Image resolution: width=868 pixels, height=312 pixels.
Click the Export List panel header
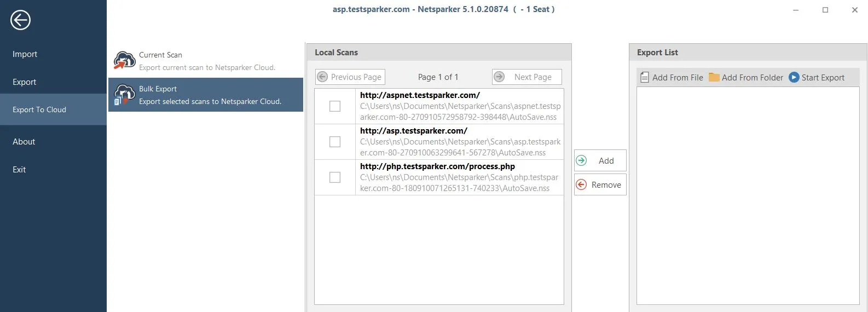[x=748, y=53]
